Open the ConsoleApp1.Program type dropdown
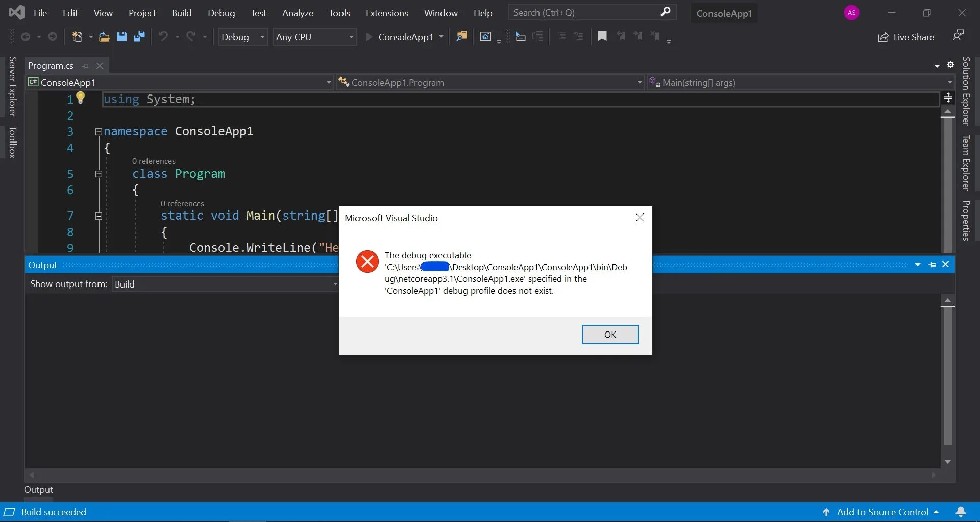 coord(489,82)
